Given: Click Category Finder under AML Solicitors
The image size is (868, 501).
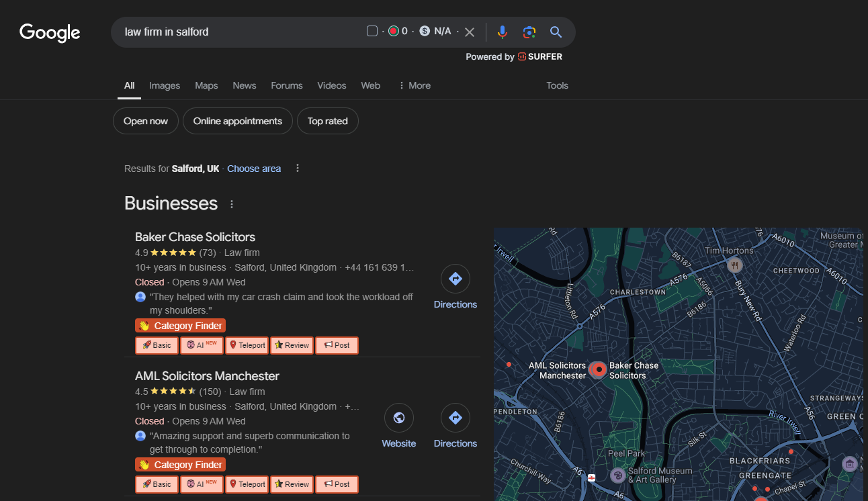Looking at the screenshot, I should pos(180,465).
